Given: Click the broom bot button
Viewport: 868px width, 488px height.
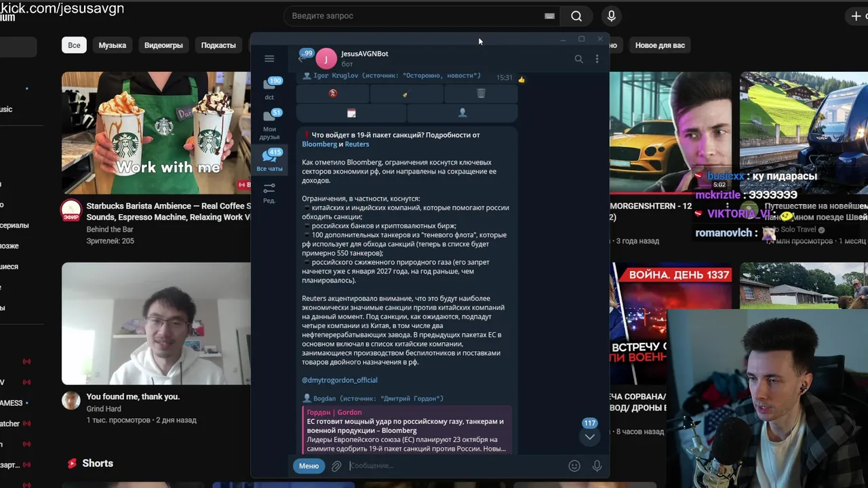Looking at the screenshot, I should (406, 94).
